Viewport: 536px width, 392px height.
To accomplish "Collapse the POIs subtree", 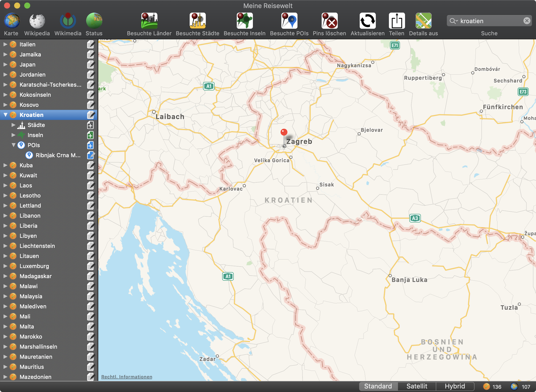I will (14, 145).
